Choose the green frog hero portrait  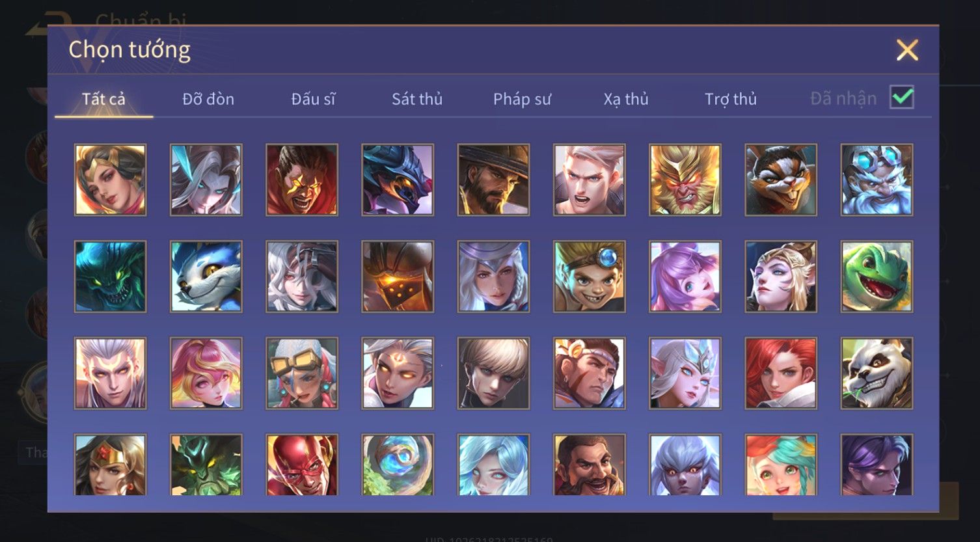877,277
